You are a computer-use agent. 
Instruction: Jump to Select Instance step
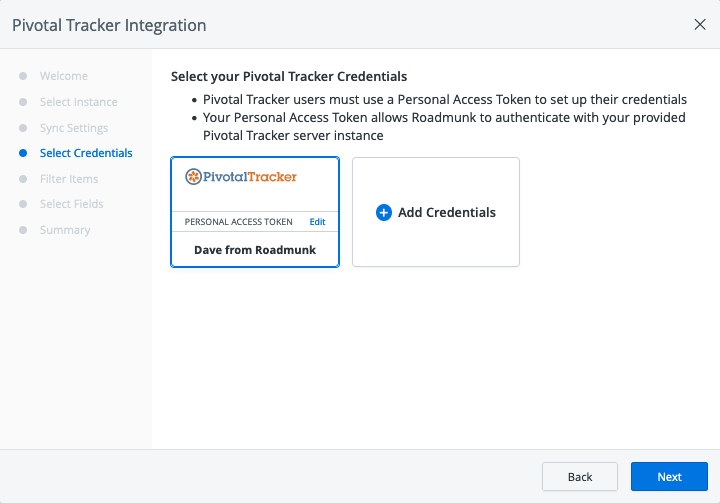pyautogui.click(x=78, y=102)
